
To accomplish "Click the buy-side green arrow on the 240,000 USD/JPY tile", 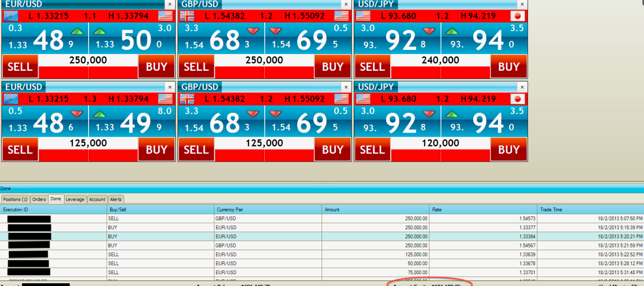I will pos(452,31).
